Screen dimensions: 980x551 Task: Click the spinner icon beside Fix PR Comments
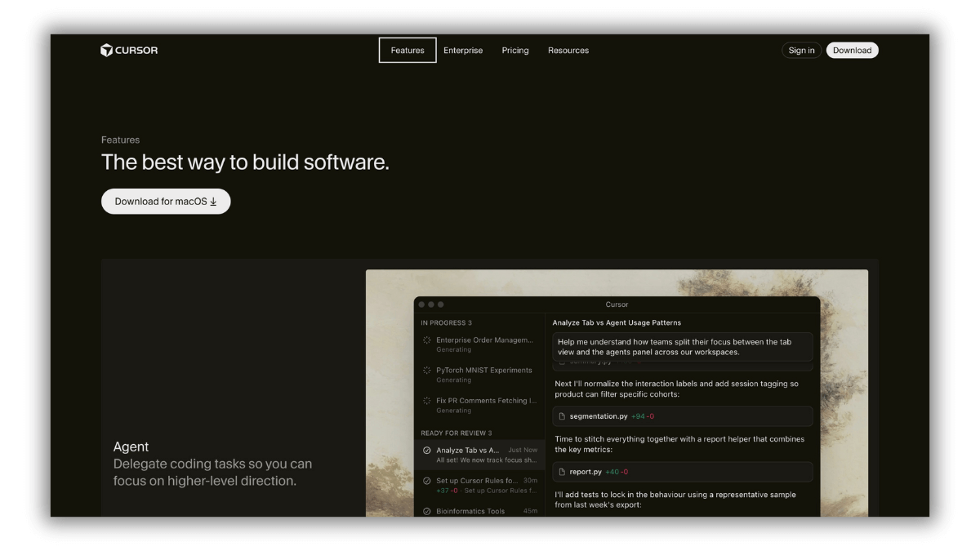coord(426,401)
